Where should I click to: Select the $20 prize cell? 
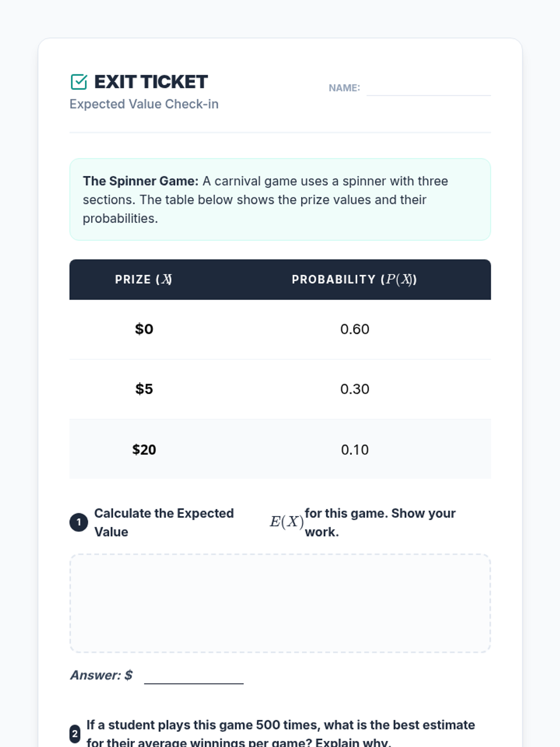[x=144, y=449]
